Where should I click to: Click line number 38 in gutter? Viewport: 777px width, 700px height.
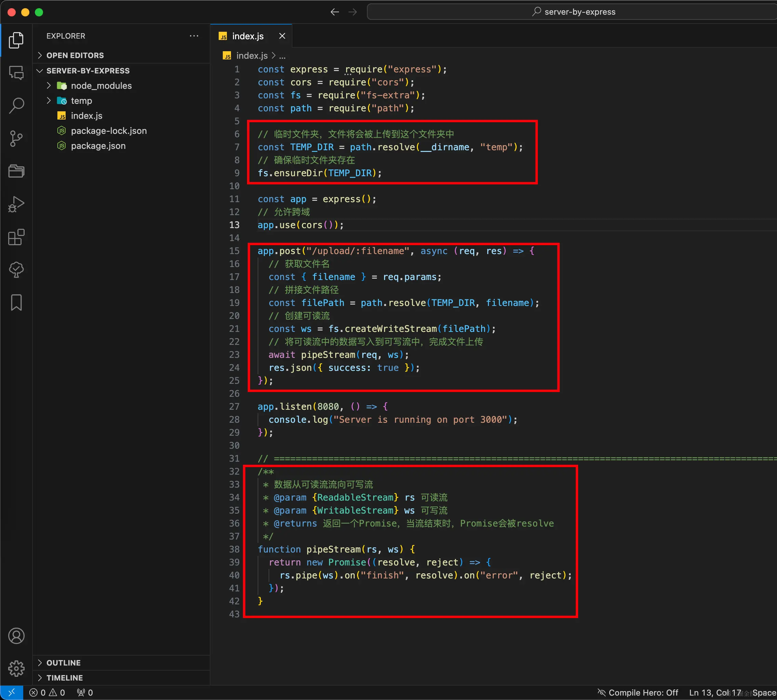[234, 549]
